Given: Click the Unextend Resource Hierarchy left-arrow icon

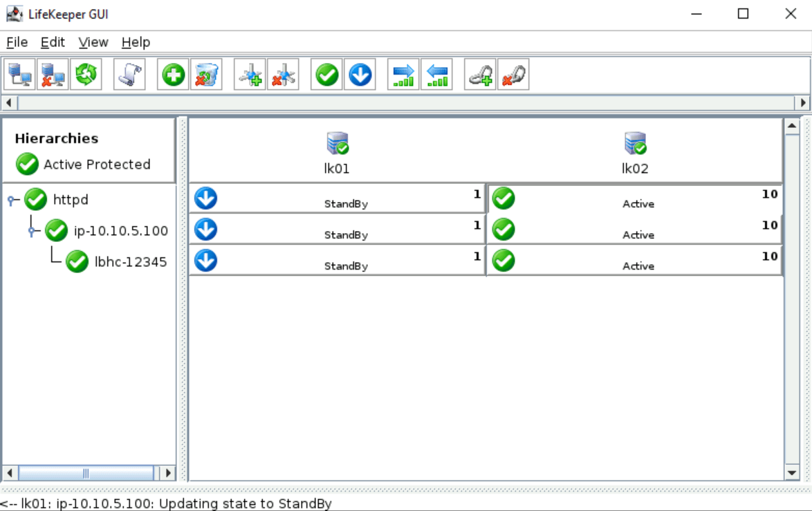Looking at the screenshot, I should click(436, 75).
